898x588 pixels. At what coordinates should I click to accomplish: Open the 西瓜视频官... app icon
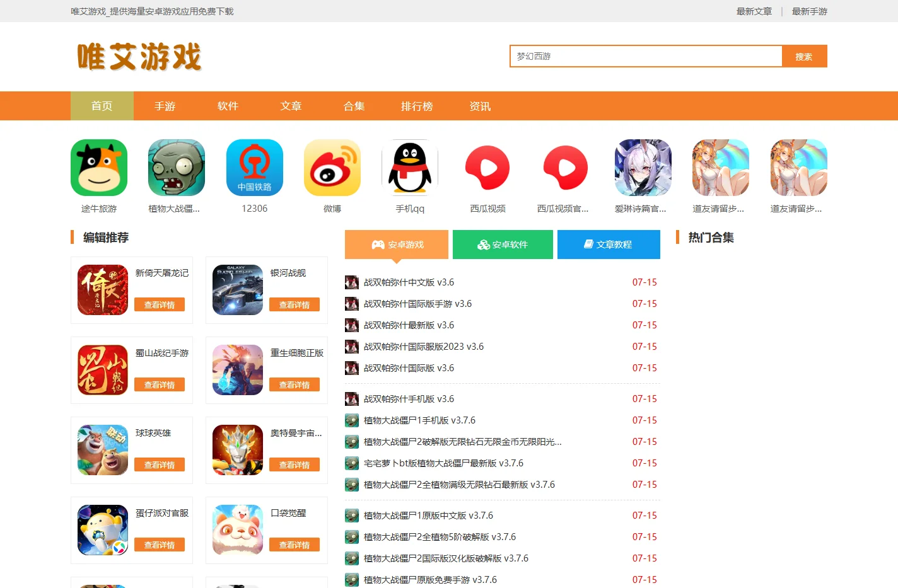566,168
